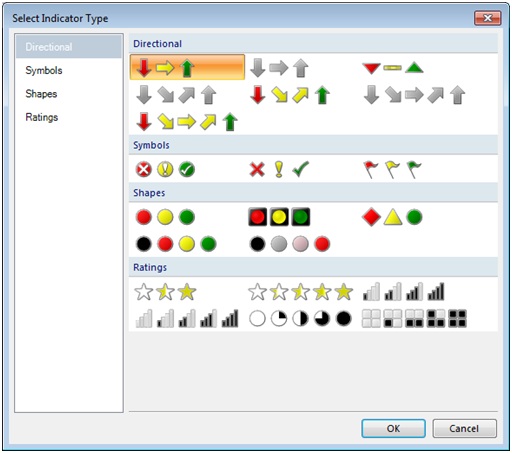Select the diamond, triangle, circle shape set
This screenshot has width=512, height=453.
392,217
